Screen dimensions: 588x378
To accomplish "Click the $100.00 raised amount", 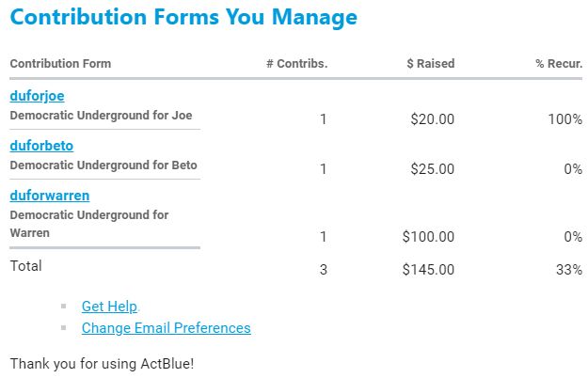I will click(428, 237).
